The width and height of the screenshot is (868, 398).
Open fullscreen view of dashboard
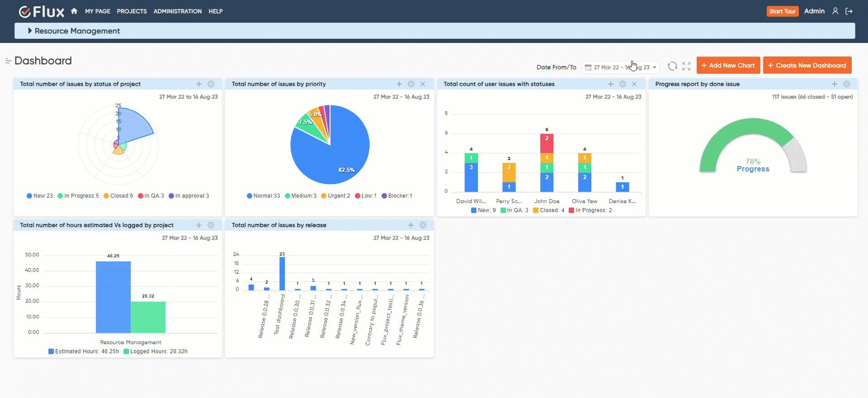point(686,66)
